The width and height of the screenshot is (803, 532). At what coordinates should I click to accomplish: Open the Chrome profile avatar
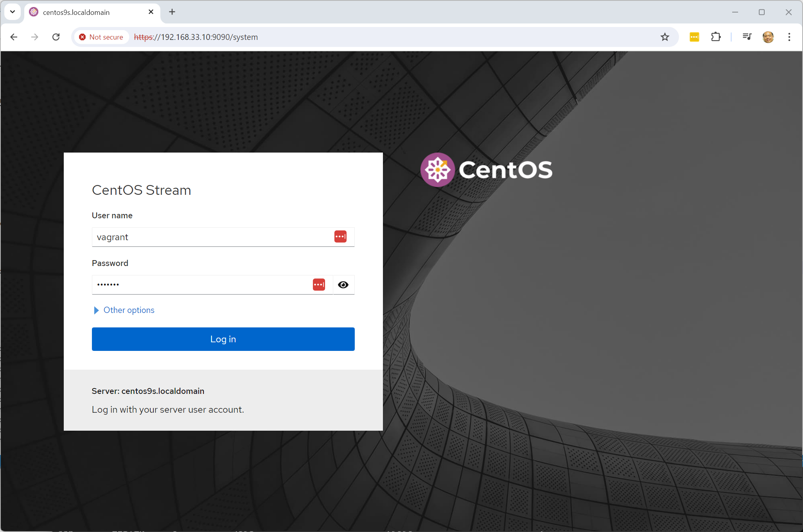[x=768, y=37]
